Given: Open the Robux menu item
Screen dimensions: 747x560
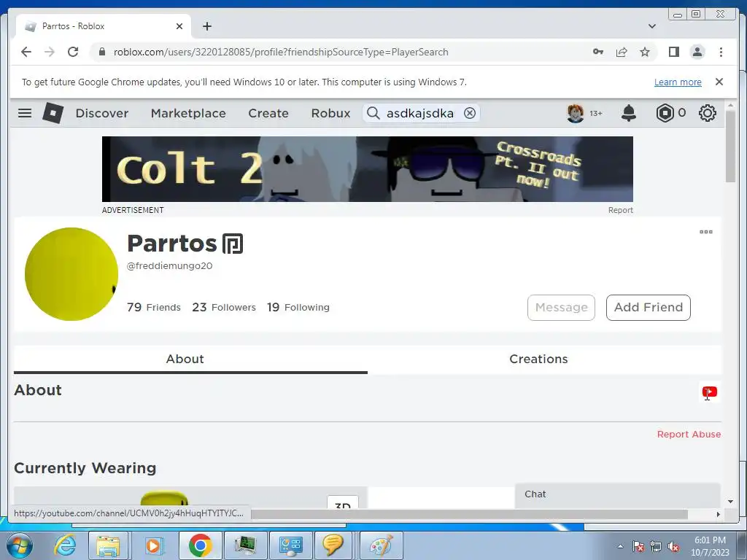Looking at the screenshot, I should pyautogui.click(x=330, y=113).
